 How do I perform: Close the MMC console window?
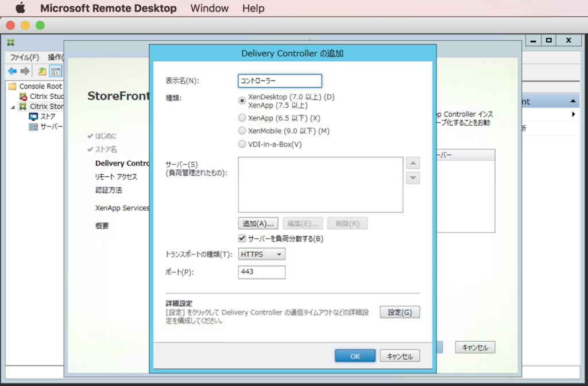pos(569,41)
